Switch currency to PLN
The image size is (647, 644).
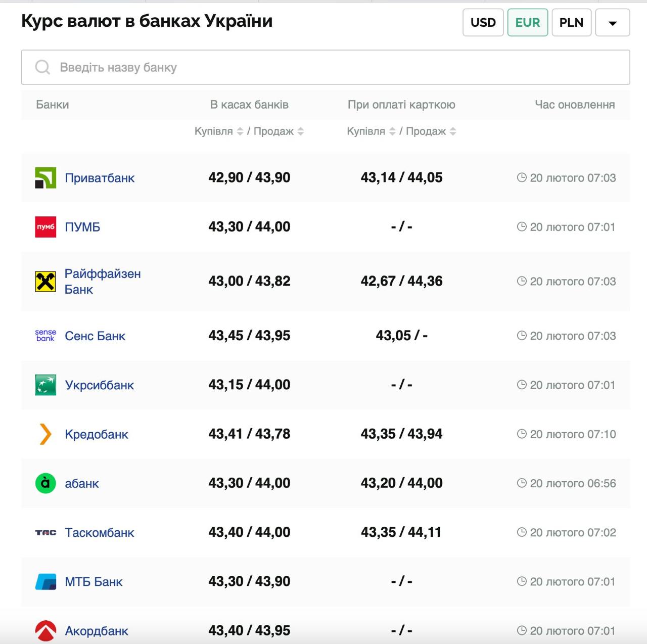[x=571, y=23]
